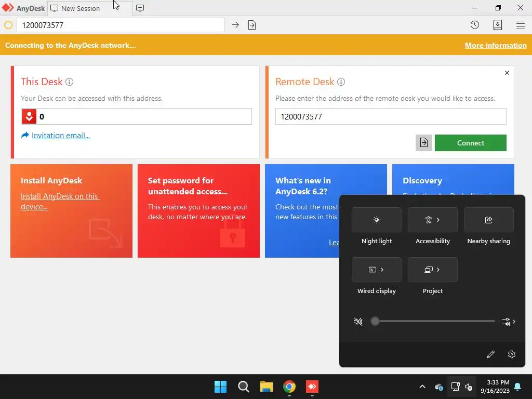Click the red AnyDesk ID icon in This Desk

[29, 116]
